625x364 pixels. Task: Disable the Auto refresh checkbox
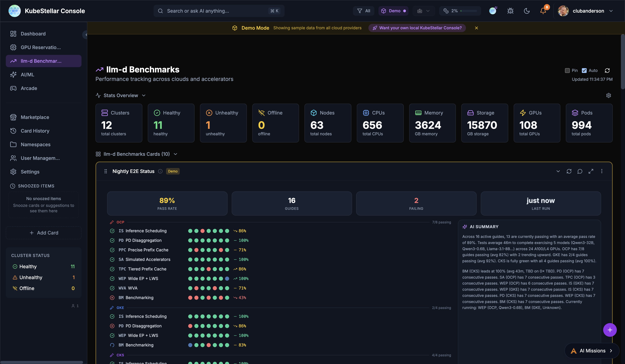584,70
